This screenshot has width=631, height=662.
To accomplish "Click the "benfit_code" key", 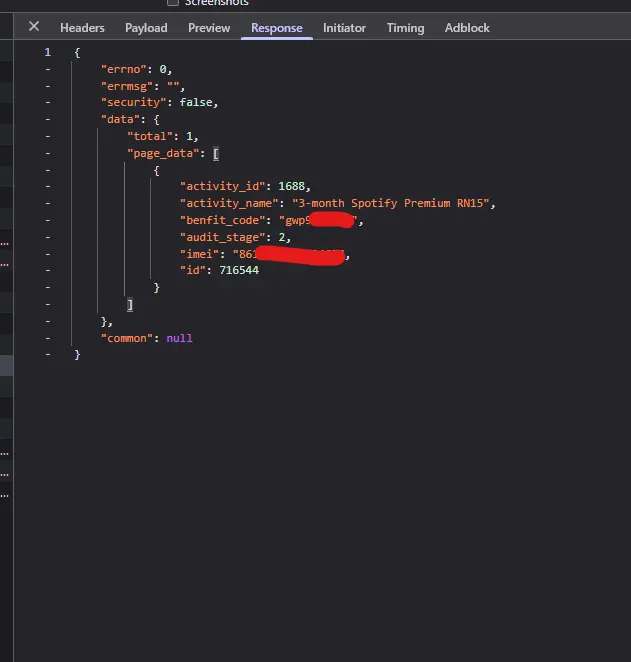I will (x=222, y=220).
